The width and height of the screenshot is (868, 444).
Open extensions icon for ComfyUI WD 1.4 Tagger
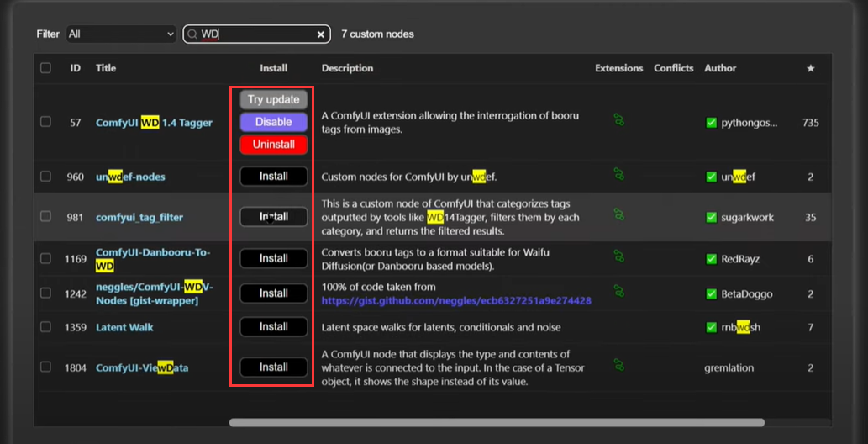coord(619,119)
